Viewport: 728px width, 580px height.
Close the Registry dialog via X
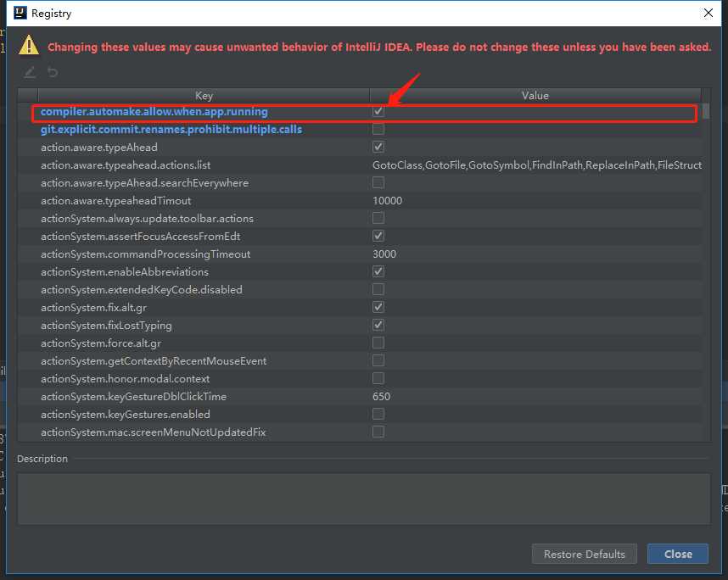(708, 13)
